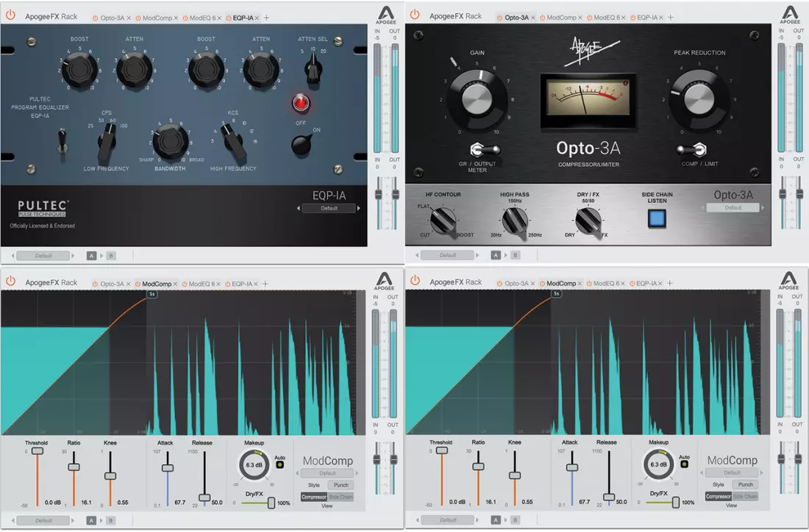Add a plugin with plus icon in Opto-3A window
Screen dimensions: 809x532
tap(671, 18)
